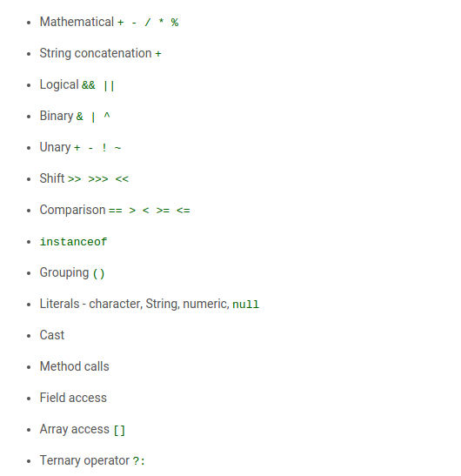The height and width of the screenshot is (476, 461).
Task: Click the Unary exclamation mark operator
Action: [104, 148]
